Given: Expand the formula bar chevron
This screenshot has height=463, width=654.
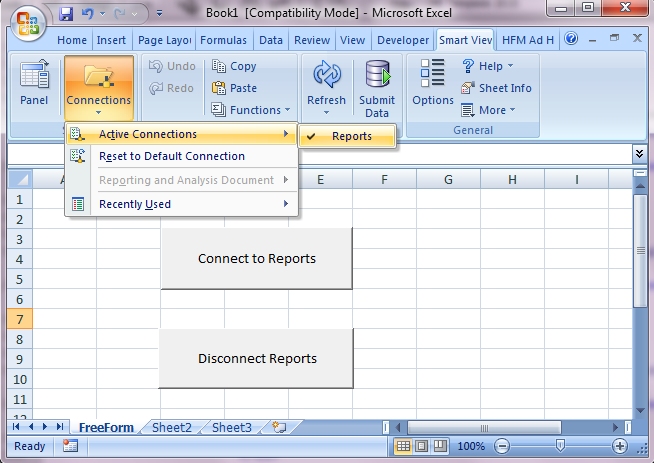Looking at the screenshot, I should click(639, 154).
